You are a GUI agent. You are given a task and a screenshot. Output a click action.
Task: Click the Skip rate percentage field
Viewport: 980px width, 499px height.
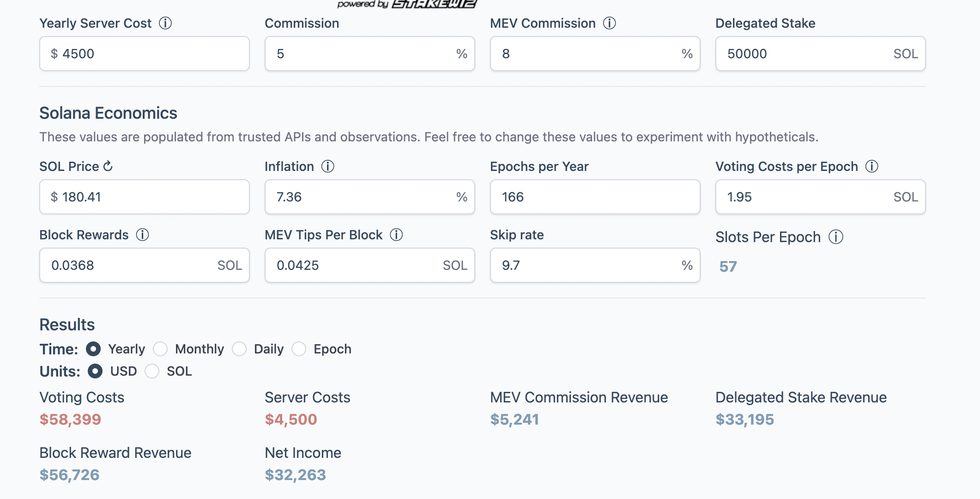click(x=595, y=265)
